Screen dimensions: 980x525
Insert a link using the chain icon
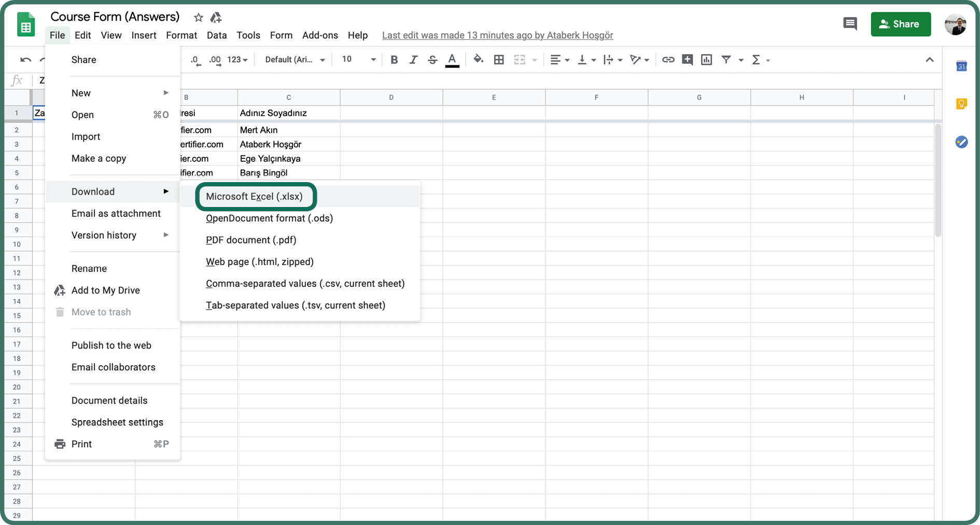coord(668,60)
